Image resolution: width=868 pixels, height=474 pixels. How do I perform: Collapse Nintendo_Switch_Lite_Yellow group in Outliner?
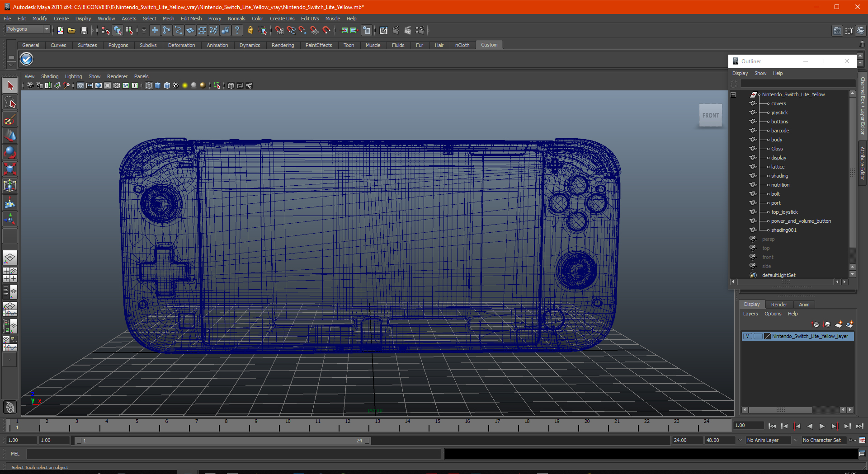pos(733,94)
